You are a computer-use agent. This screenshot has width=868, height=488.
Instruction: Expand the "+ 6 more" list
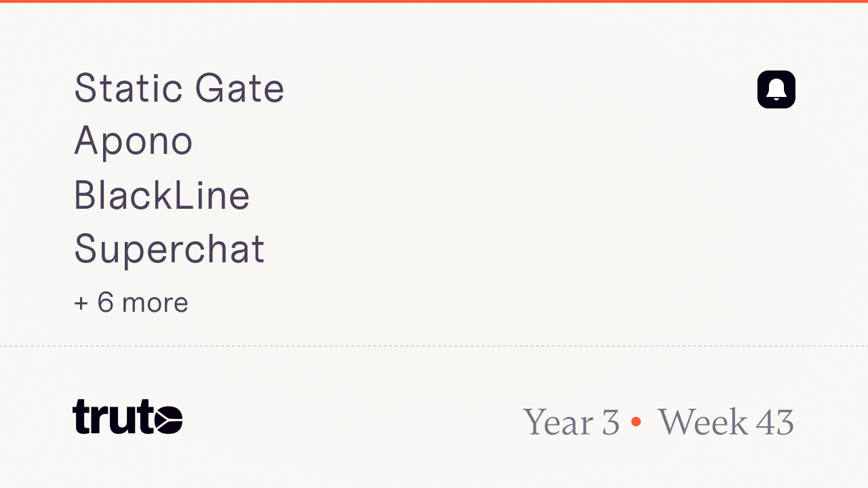point(131,302)
